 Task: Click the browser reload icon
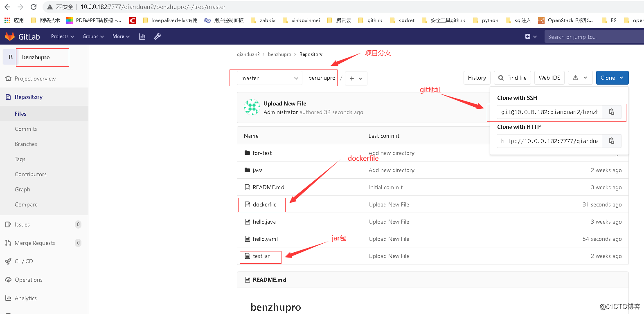(34, 7)
